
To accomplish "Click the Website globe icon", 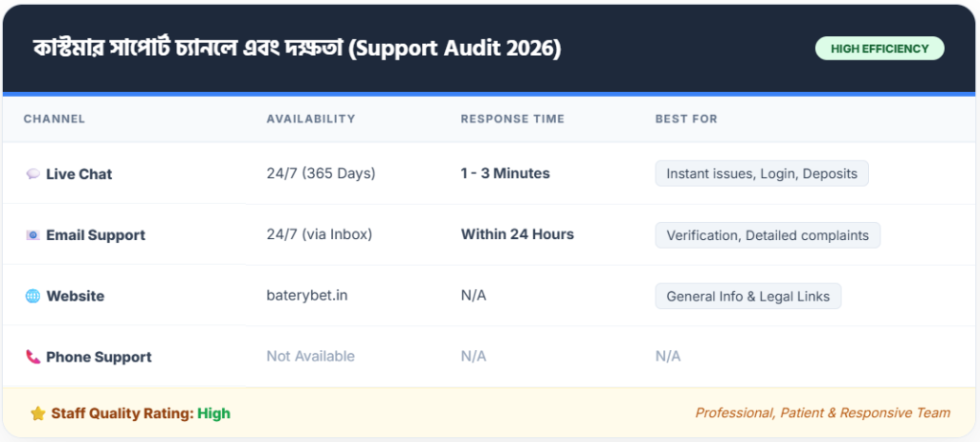I will click(33, 297).
